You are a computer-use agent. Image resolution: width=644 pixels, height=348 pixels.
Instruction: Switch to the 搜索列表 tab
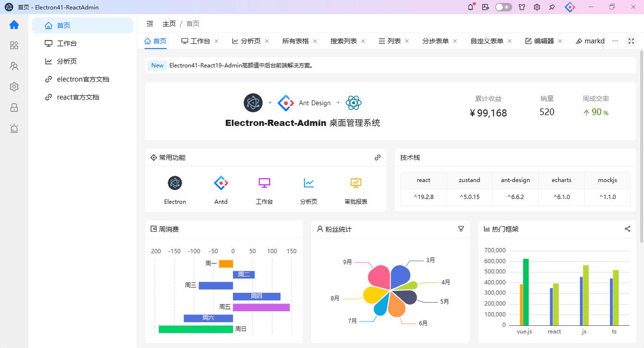(344, 41)
